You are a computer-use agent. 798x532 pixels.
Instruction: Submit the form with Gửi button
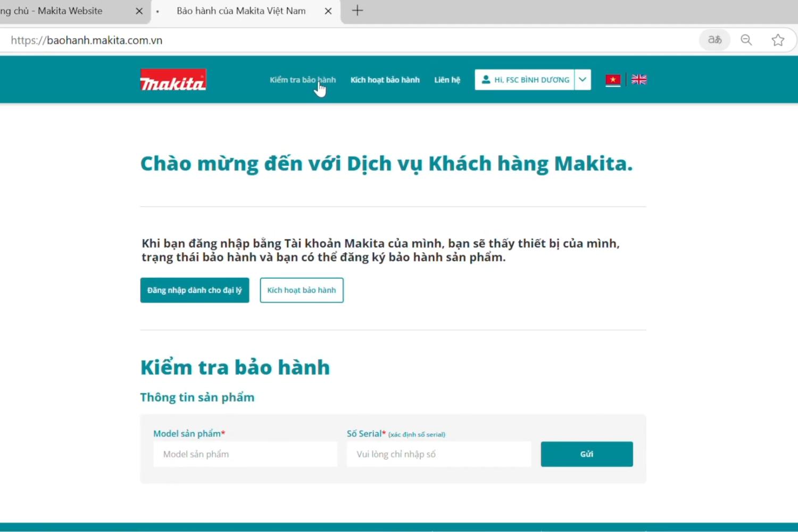point(587,454)
